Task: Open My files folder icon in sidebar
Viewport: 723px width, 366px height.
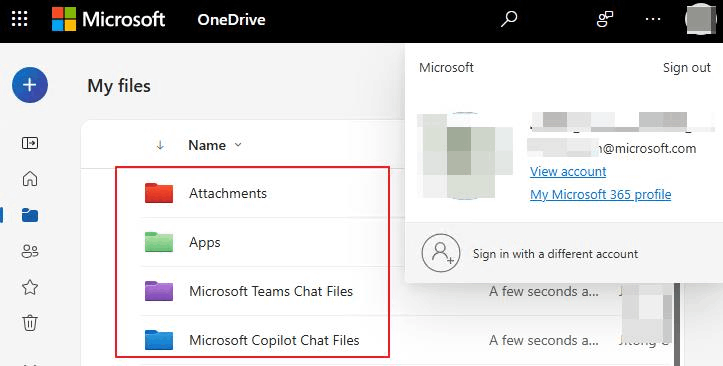Action: click(30, 215)
